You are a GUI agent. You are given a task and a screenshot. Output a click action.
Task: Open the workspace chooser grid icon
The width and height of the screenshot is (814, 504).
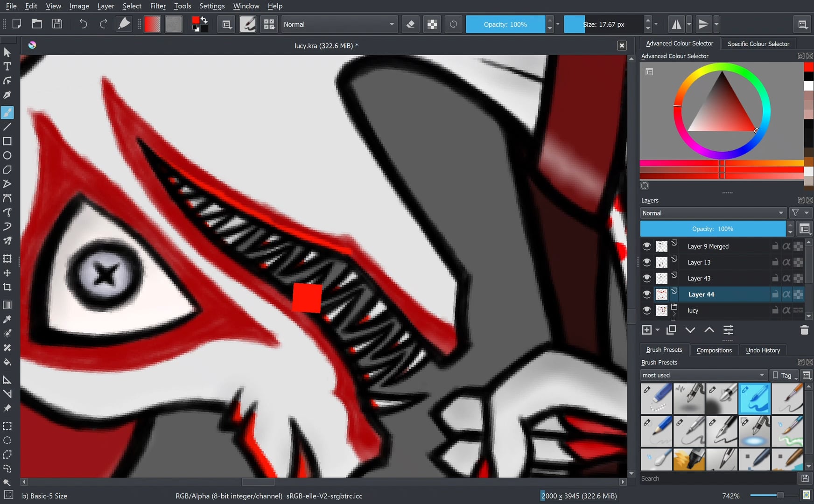269,24
